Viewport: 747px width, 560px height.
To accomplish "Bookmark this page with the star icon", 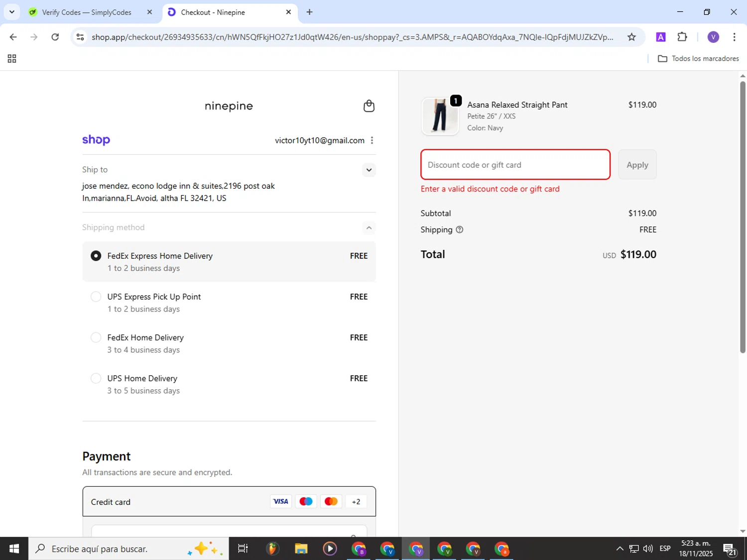I will (x=631, y=37).
